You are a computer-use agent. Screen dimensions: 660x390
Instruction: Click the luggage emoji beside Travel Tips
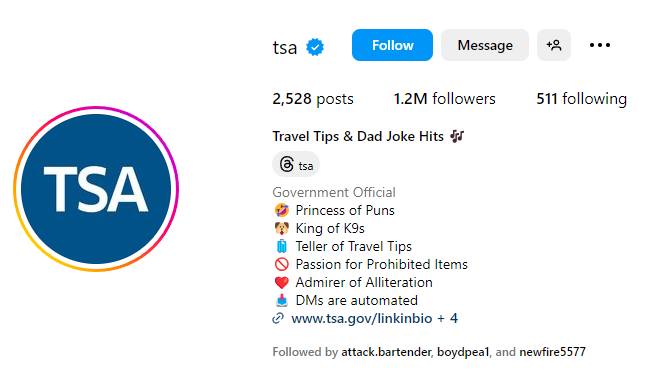pos(282,246)
